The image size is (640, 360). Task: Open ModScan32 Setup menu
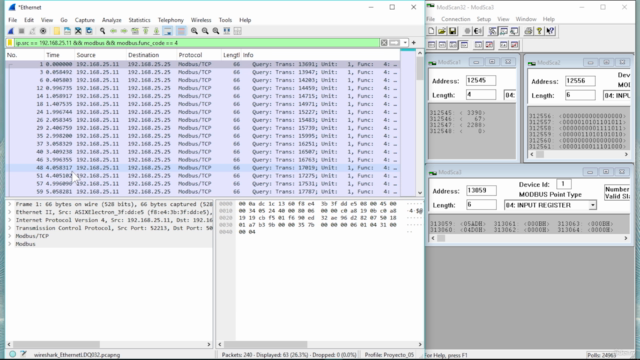(484, 19)
